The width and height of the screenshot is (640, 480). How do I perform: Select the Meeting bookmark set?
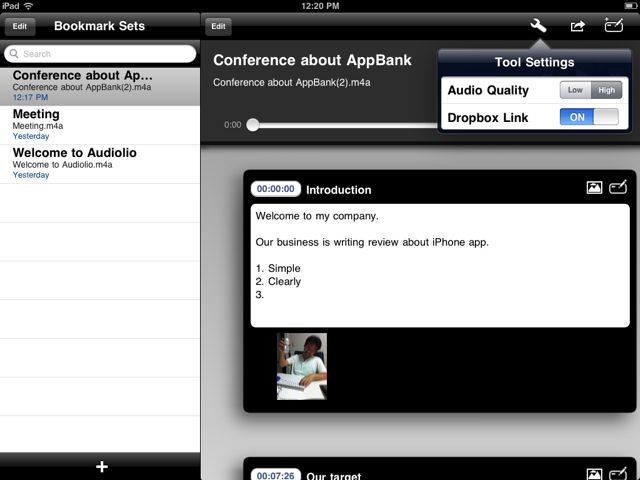coord(100,125)
